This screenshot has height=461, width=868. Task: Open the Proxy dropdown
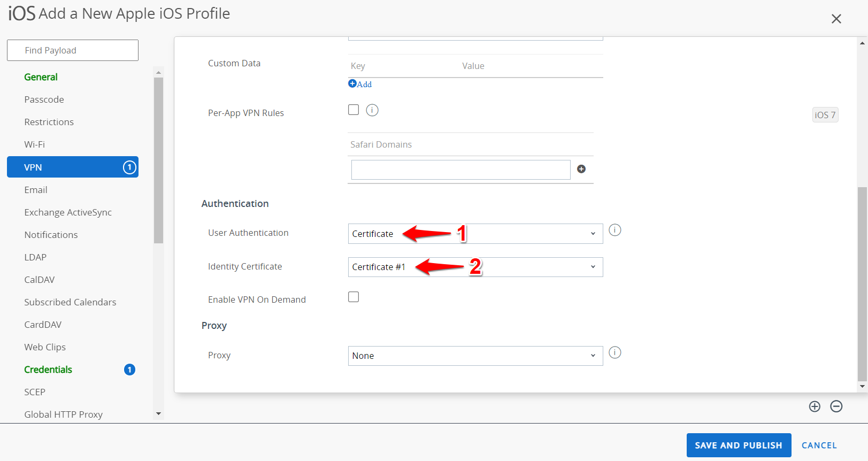click(x=475, y=356)
